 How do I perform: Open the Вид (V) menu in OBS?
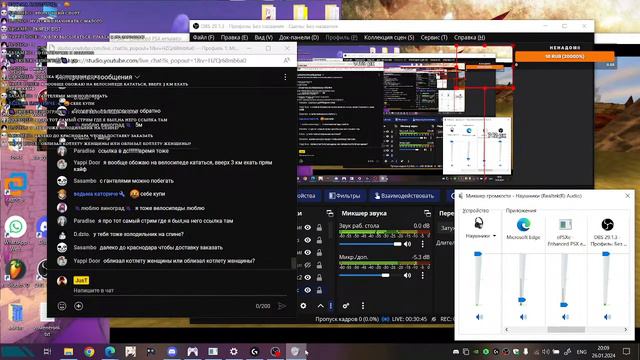pos(263,38)
